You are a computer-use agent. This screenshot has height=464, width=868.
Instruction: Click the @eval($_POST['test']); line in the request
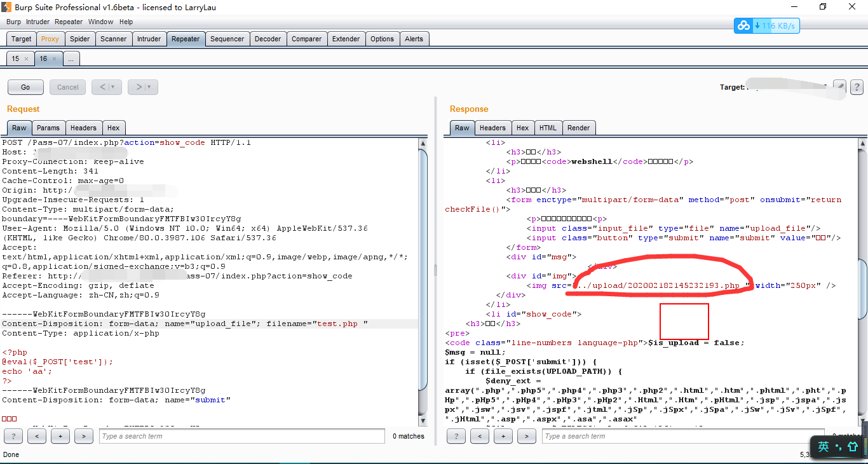pyautogui.click(x=58, y=362)
